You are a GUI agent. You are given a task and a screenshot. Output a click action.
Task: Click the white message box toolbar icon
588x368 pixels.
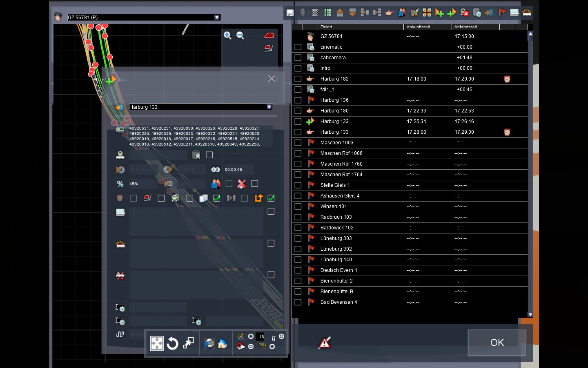[514, 13]
